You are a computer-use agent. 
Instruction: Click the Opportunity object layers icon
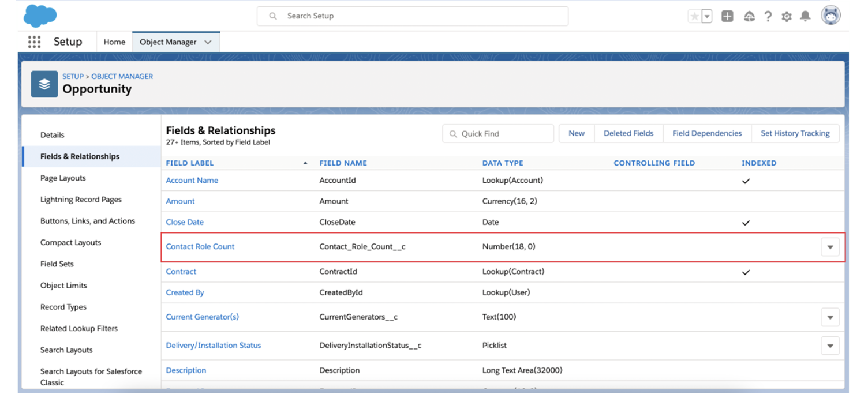pyautogui.click(x=44, y=84)
